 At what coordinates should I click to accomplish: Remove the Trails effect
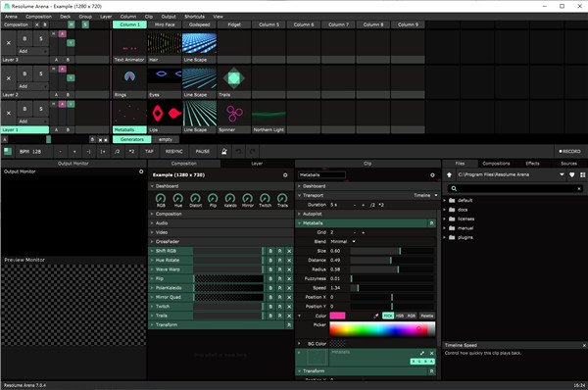(289, 316)
